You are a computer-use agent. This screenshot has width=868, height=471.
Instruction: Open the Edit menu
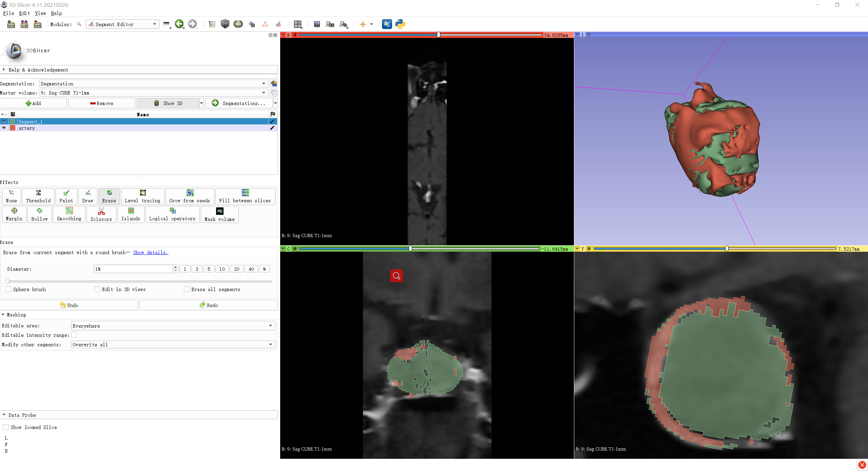pyautogui.click(x=24, y=13)
